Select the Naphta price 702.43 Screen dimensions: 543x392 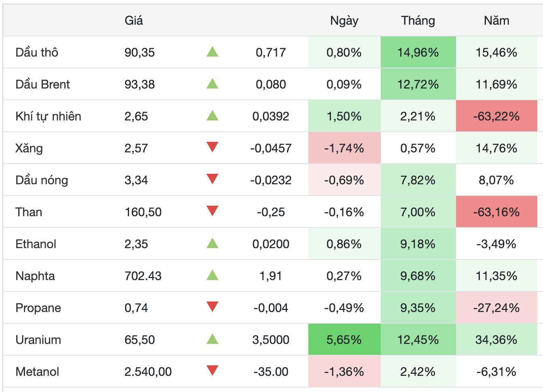click(x=143, y=276)
